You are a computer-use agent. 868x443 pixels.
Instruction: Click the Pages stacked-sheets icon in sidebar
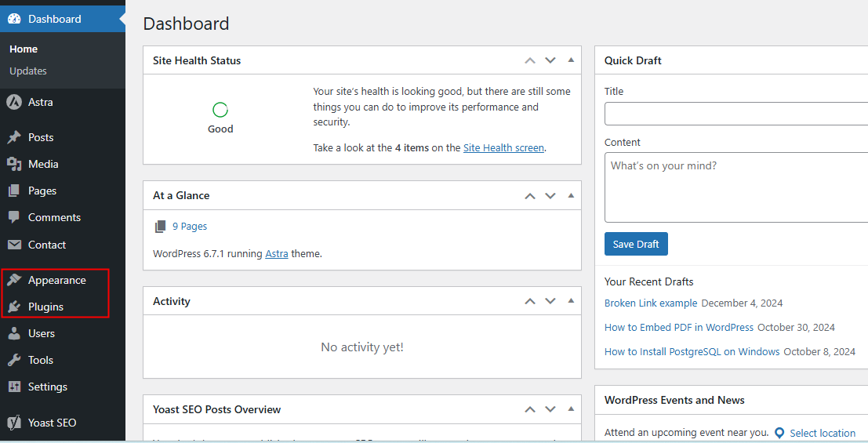pos(14,191)
